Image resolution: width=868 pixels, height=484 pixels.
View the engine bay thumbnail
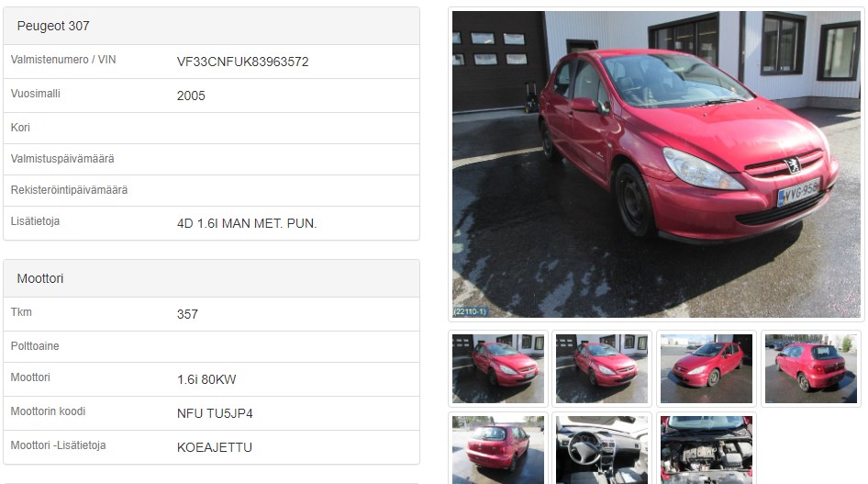click(x=707, y=450)
